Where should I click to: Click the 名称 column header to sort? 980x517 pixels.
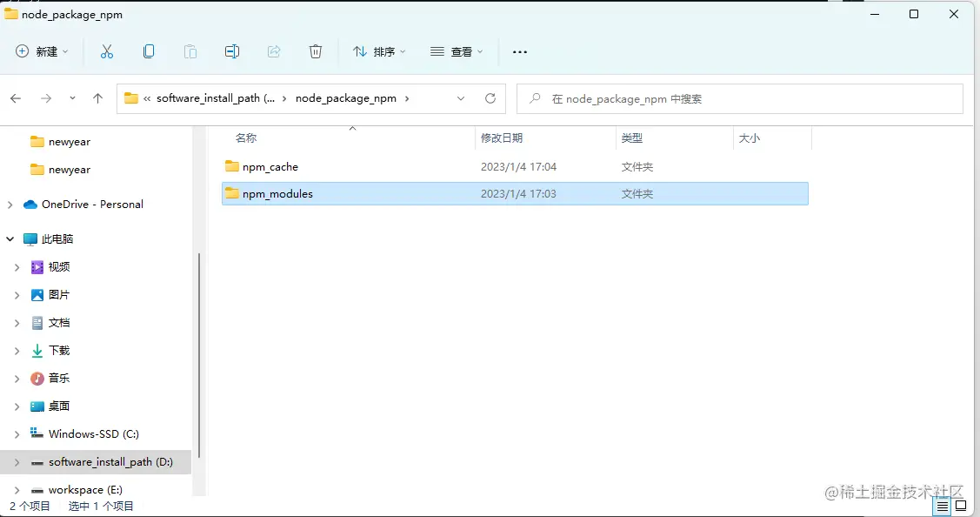pyautogui.click(x=244, y=138)
